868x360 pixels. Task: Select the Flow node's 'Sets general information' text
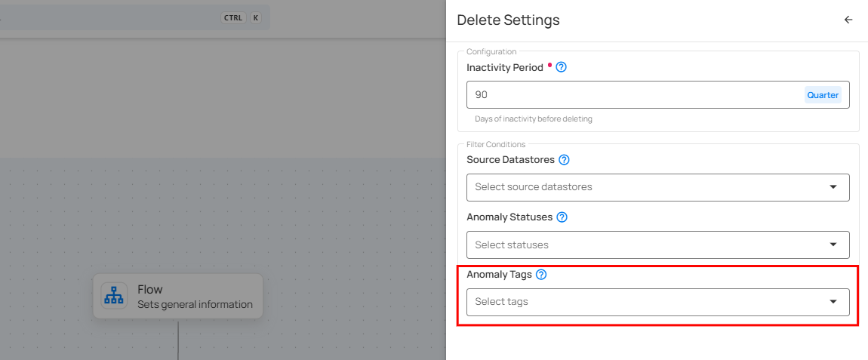(195, 305)
